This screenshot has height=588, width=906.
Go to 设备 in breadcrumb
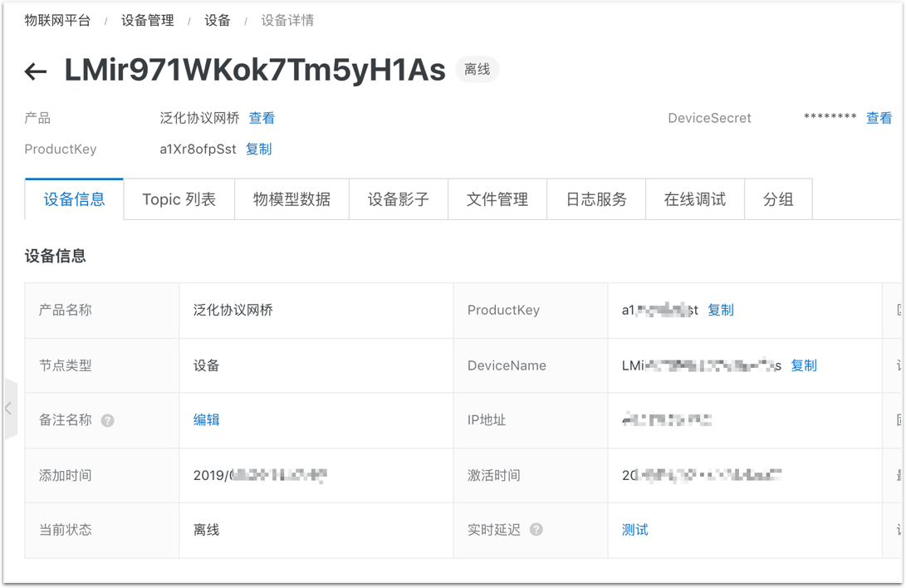pos(218,21)
